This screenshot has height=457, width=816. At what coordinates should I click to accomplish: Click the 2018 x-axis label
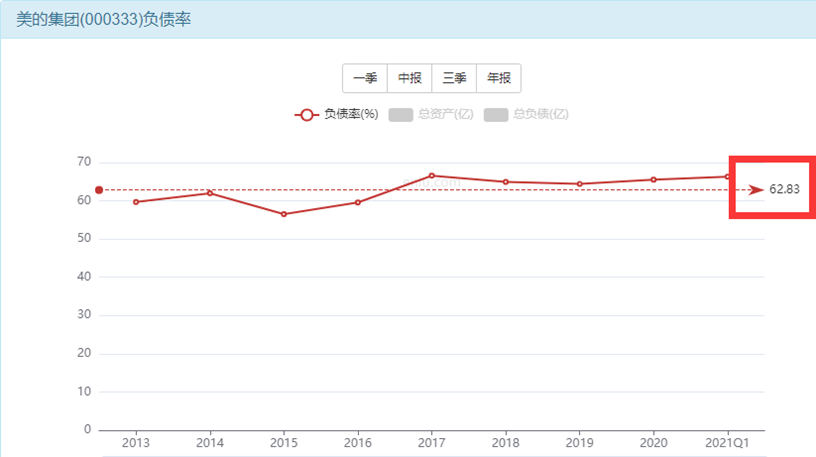pos(505,442)
